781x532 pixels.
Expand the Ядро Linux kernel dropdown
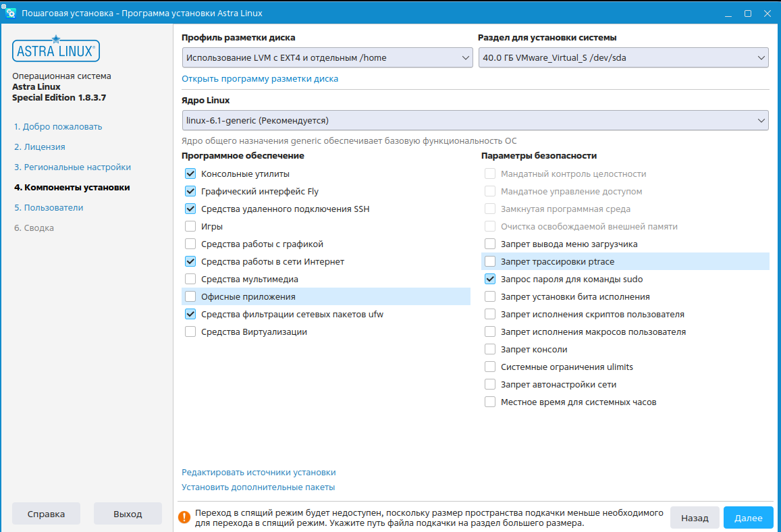[x=475, y=121]
